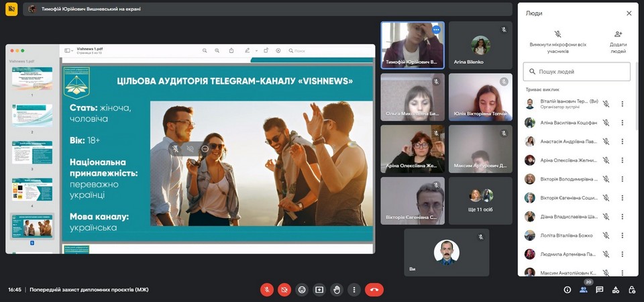This screenshot has height=302, width=644.
Task: Click the 'Пошук людей' search field
Action: point(577,72)
